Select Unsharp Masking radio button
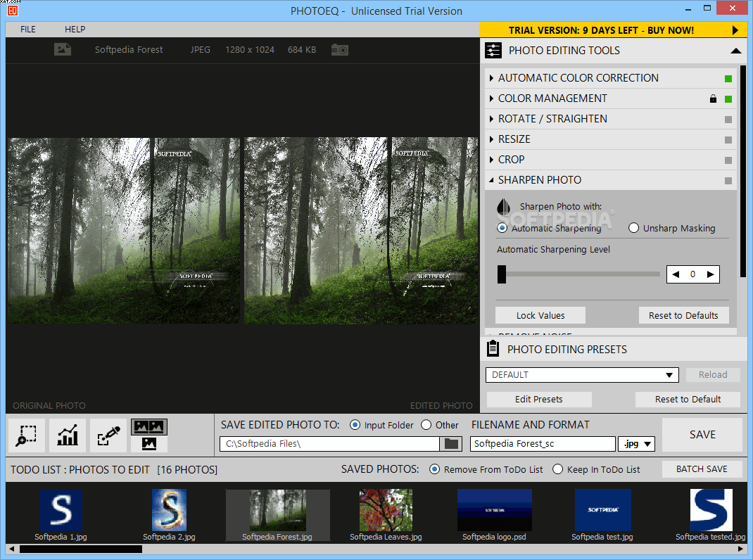This screenshot has height=560, width=753. [x=633, y=228]
